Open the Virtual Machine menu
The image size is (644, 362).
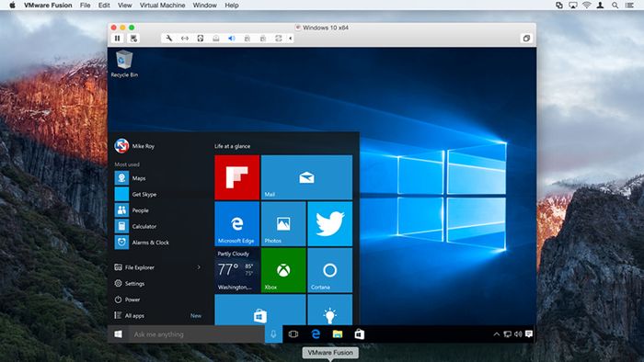click(x=162, y=6)
